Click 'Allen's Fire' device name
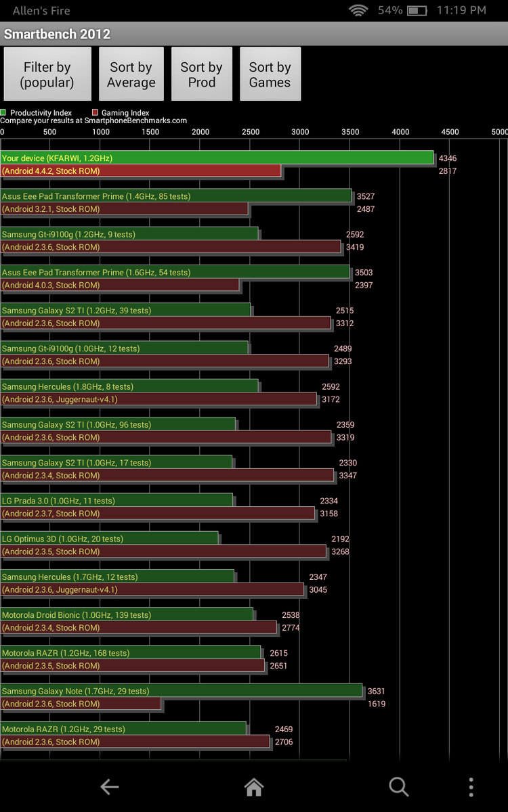This screenshot has height=812, width=508. tap(41, 10)
